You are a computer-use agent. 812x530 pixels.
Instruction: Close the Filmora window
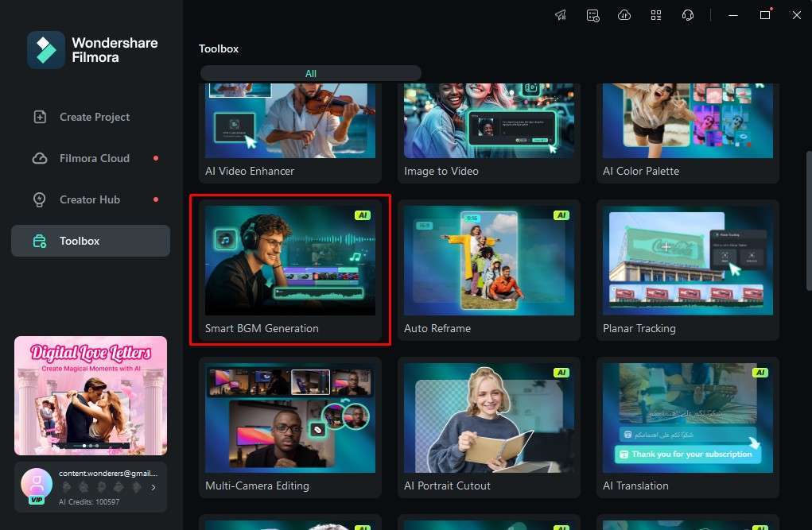(x=796, y=15)
